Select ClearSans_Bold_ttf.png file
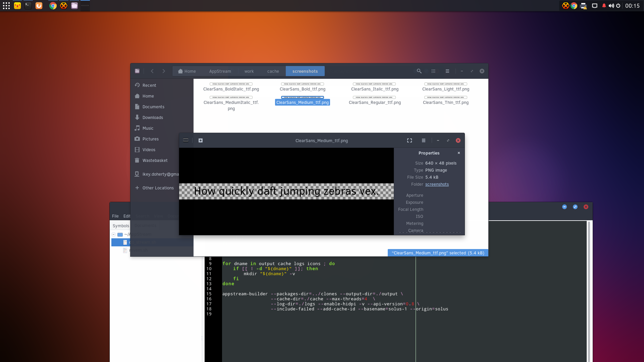644x362 pixels. tap(303, 87)
